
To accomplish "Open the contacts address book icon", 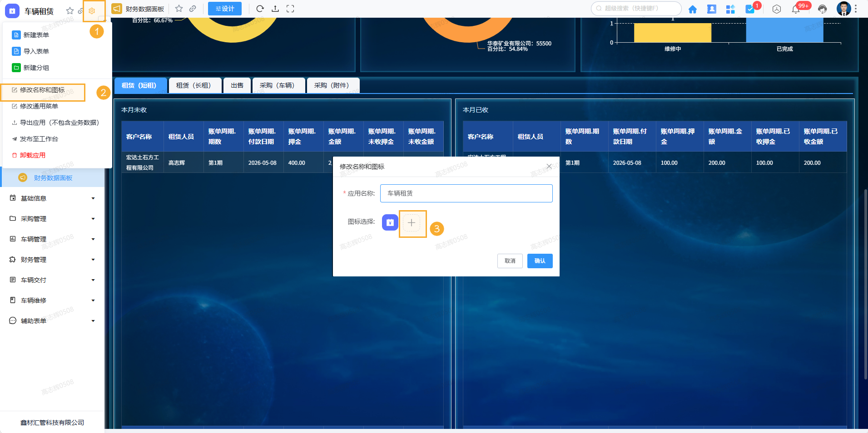I will [712, 9].
